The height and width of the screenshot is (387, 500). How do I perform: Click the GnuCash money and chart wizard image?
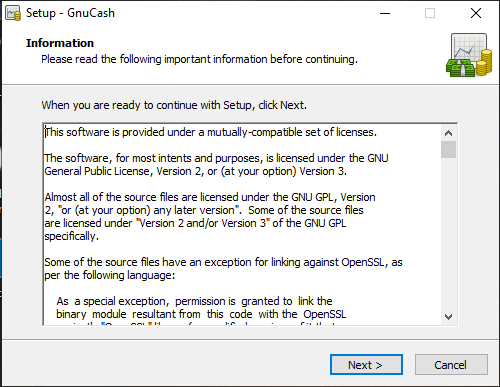coord(469,55)
